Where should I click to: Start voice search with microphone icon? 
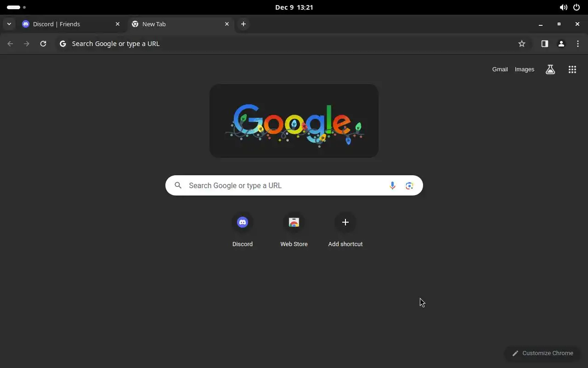coord(392,185)
